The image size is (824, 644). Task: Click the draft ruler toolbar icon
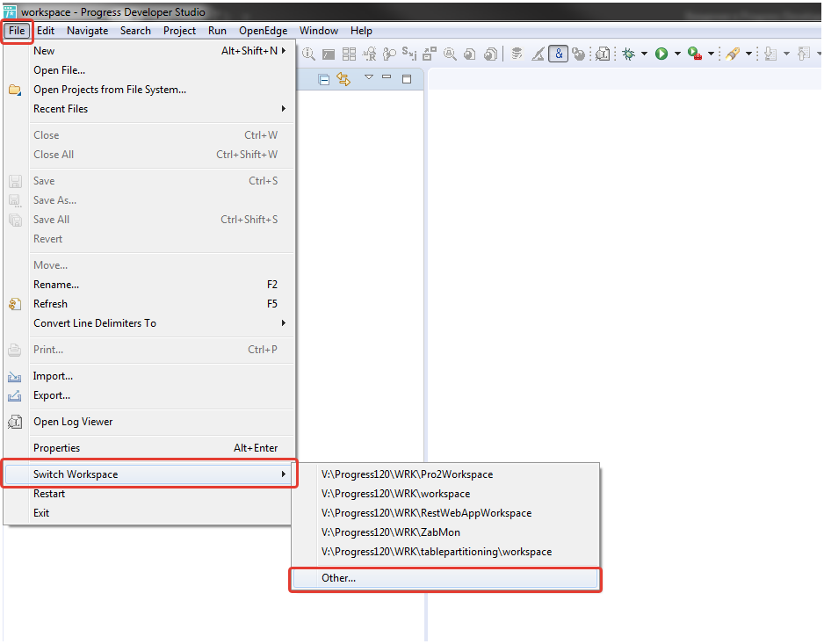click(538, 54)
